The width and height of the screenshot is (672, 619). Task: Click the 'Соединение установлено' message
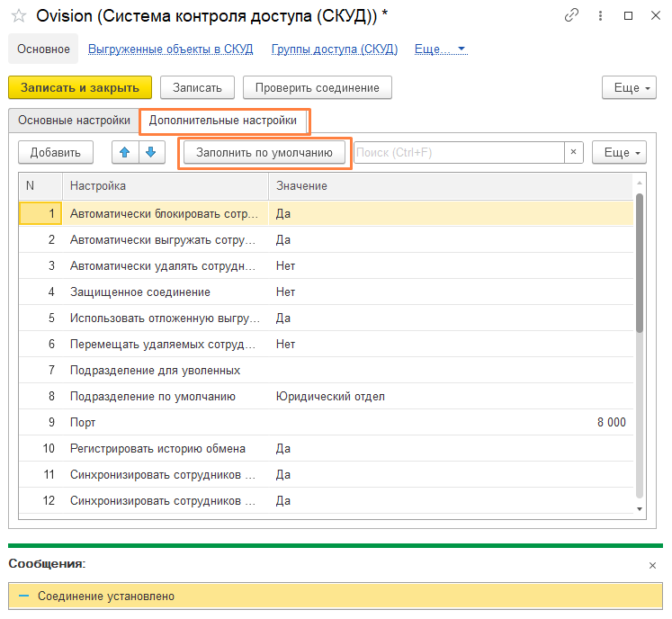pos(336,596)
